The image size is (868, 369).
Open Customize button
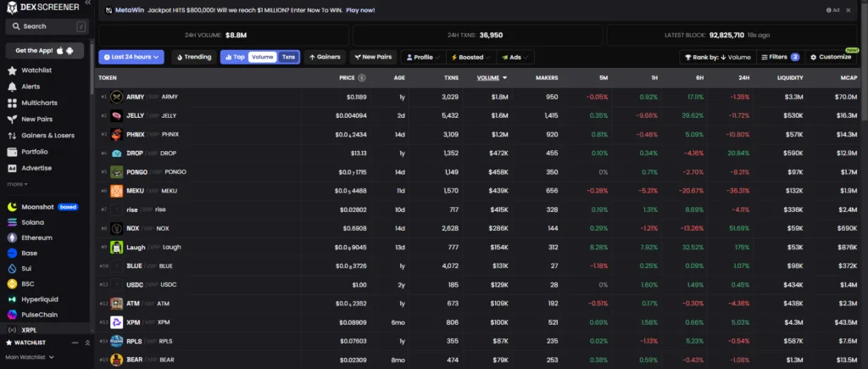(x=831, y=57)
